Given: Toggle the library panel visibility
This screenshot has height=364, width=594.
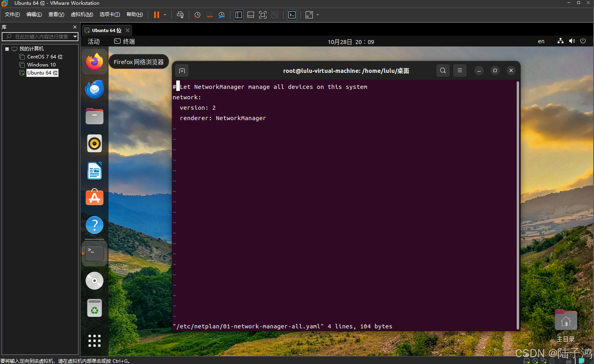Looking at the screenshot, I should [x=239, y=15].
